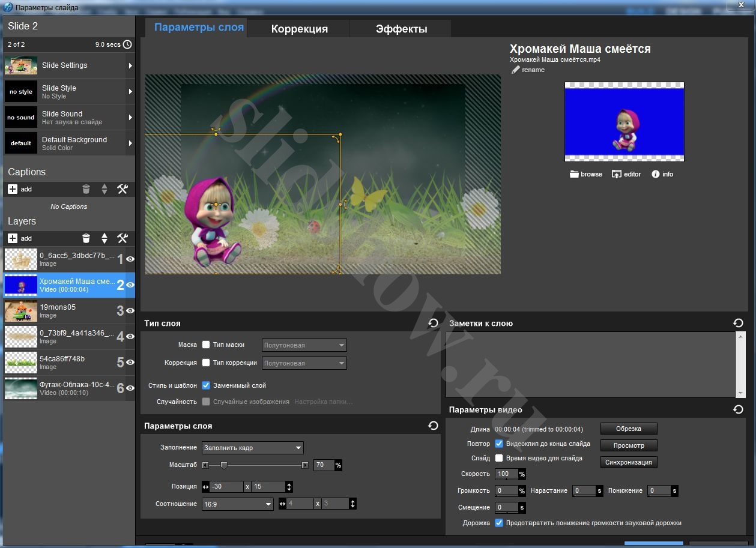Toggle visibility of layer 4

point(130,337)
